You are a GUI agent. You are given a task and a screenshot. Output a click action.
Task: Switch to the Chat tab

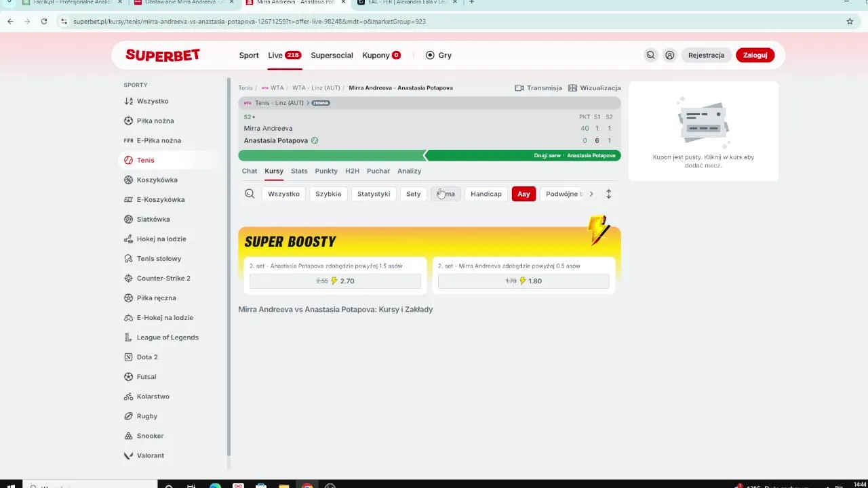250,171
